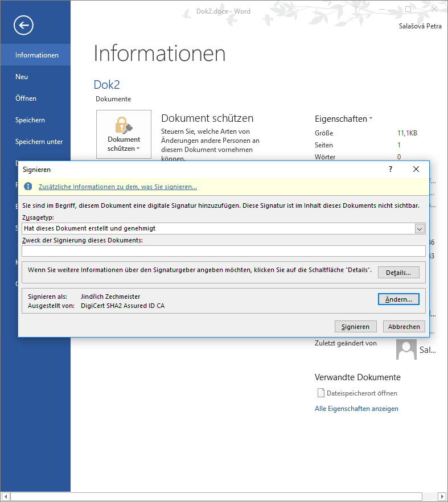The height and width of the screenshot is (502, 448).
Task: Click the horizontal scrollbar left arrow
Action: click(6, 497)
